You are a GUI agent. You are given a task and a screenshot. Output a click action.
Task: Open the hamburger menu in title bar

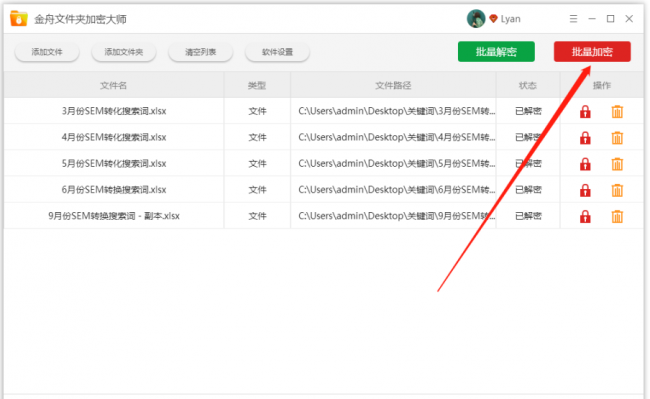[x=573, y=19]
